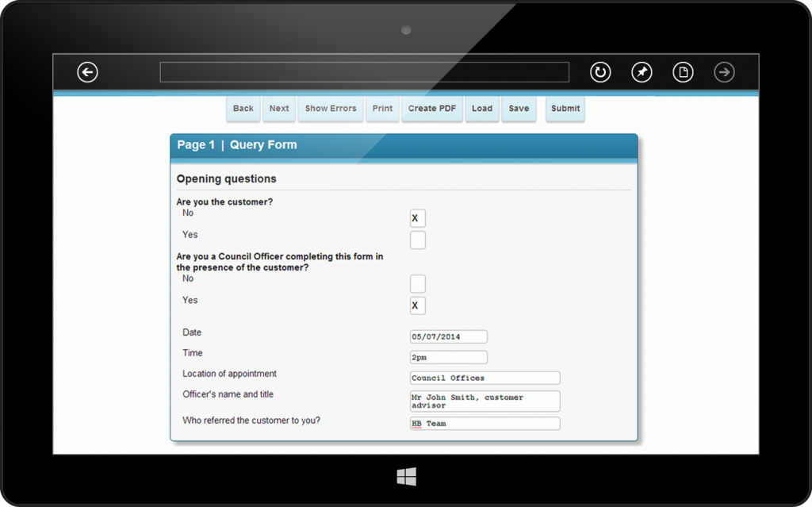Image resolution: width=812 pixels, height=507 pixels.
Task: Select the Date field showing 05/07/2014
Action: point(448,336)
